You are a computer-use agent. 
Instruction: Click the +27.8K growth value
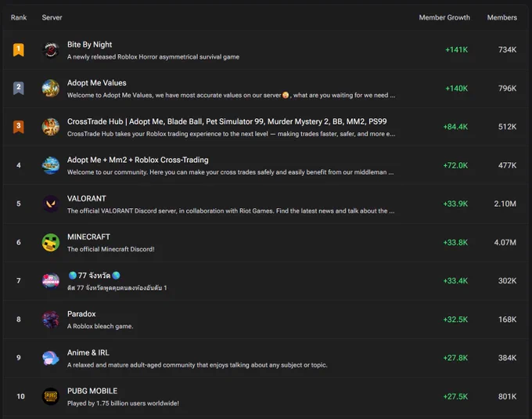pos(455,358)
